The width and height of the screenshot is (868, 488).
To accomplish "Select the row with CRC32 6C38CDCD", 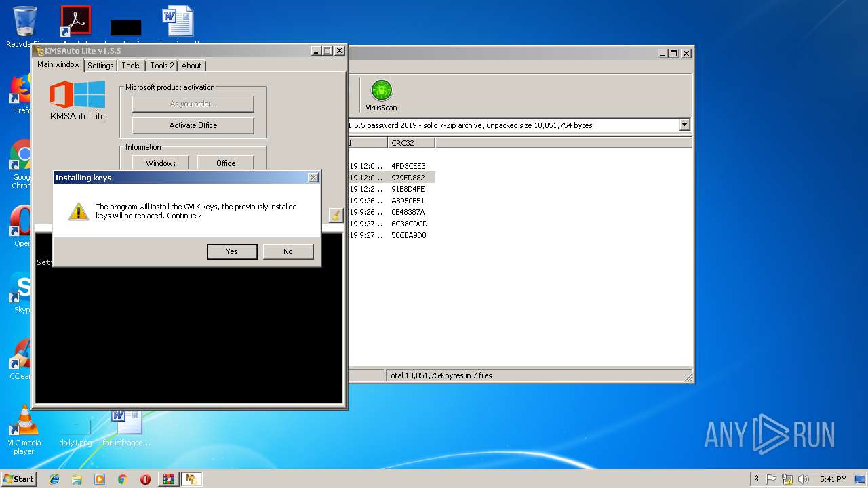I will [408, 224].
